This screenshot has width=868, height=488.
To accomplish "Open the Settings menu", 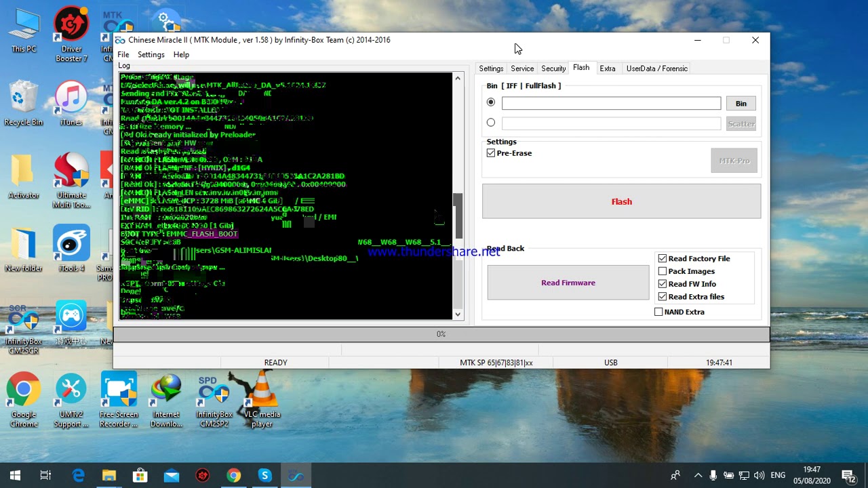I will (x=151, y=54).
